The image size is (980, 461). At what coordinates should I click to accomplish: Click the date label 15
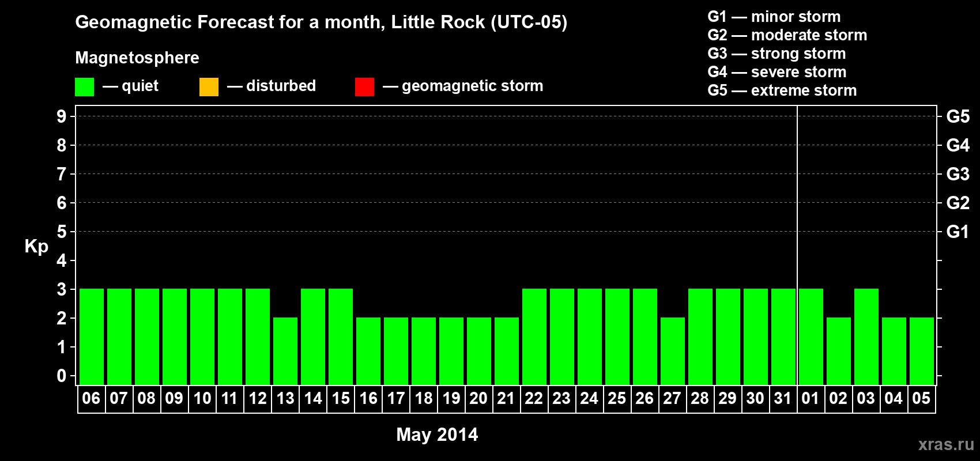[341, 398]
